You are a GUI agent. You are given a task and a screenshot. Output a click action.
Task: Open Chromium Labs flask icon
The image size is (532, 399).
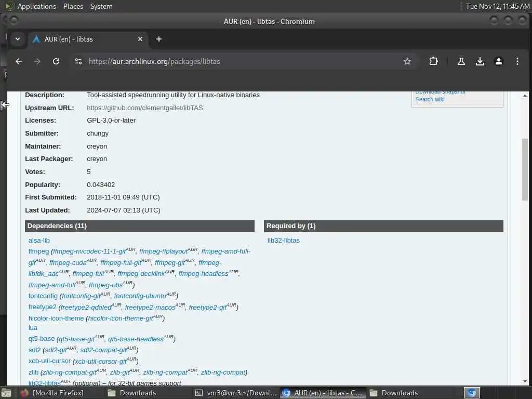(x=461, y=61)
